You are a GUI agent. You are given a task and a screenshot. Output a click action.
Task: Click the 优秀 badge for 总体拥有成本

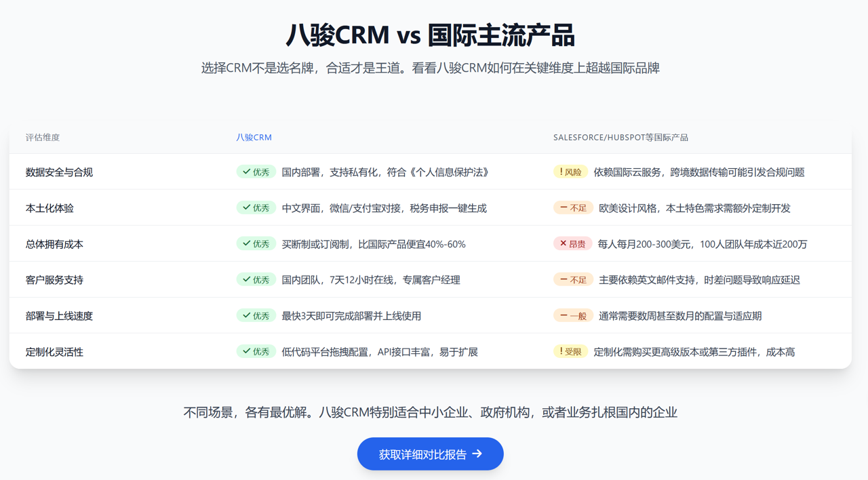click(x=256, y=243)
